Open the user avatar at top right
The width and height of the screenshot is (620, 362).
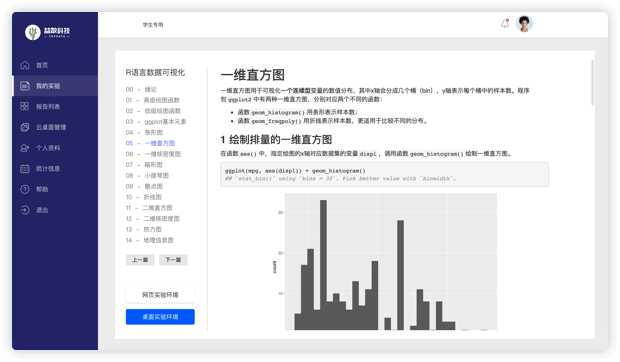[524, 24]
